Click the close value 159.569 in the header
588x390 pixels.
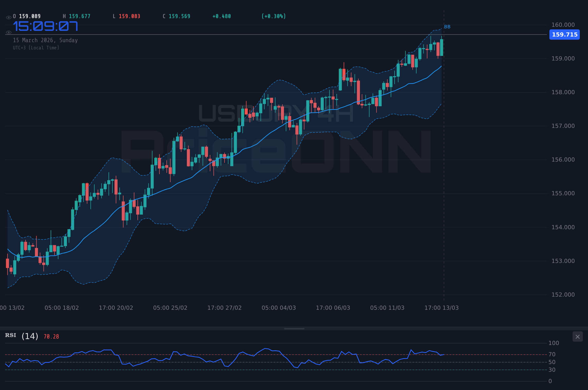pos(179,16)
